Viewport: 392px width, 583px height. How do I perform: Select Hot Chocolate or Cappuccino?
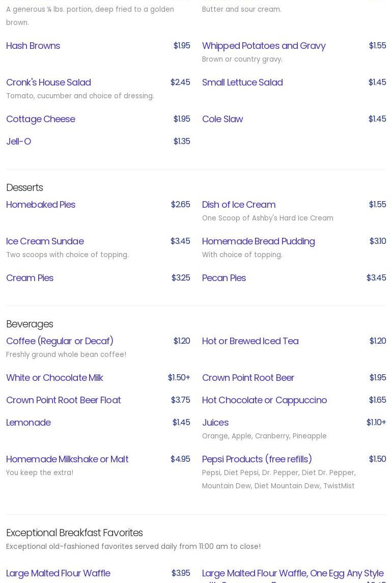(x=264, y=400)
